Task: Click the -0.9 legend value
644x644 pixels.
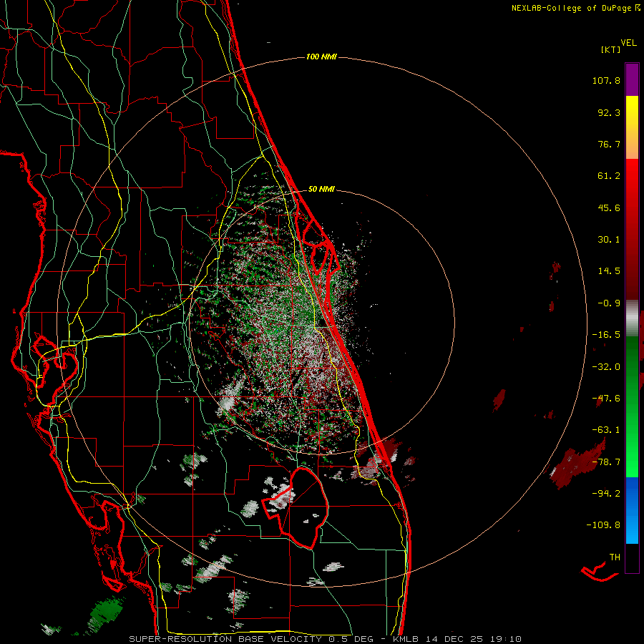Action: tap(609, 303)
